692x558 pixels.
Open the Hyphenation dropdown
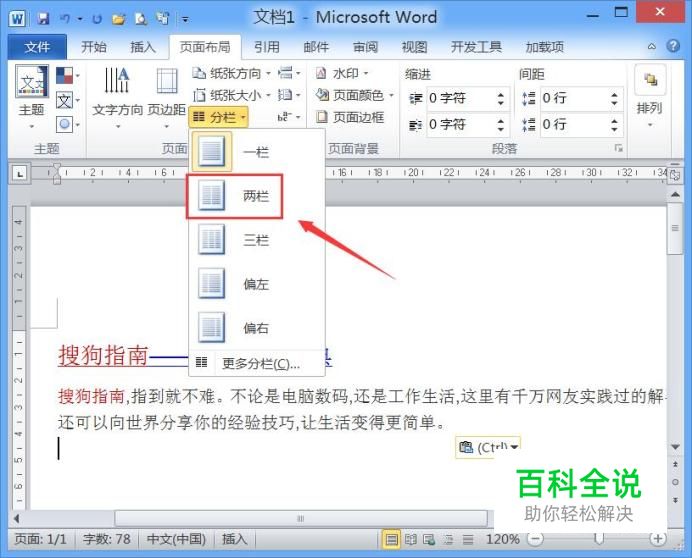[289, 117]
